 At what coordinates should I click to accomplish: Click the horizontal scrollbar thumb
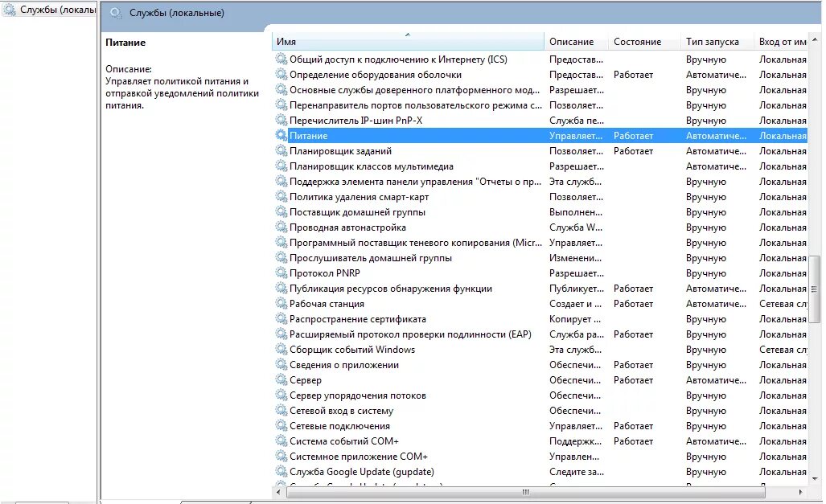point(525,492)
